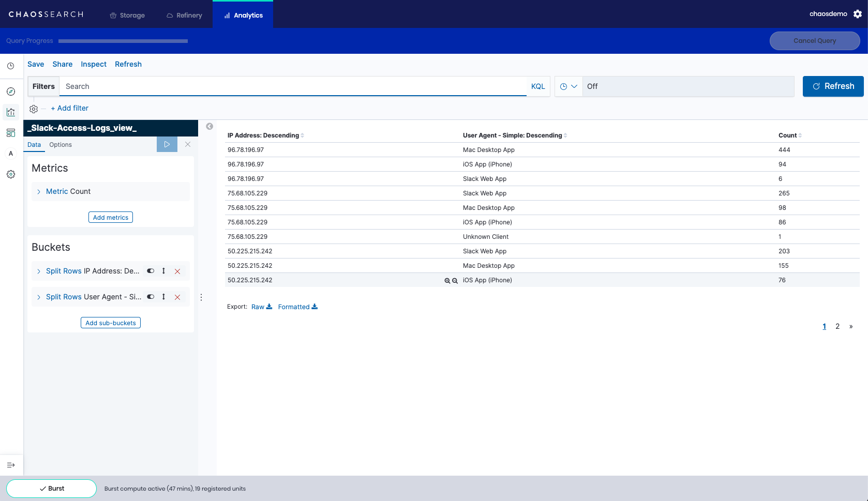Click Add sub-buckets button
Screen dimensions: 868x501
[111, 323]
